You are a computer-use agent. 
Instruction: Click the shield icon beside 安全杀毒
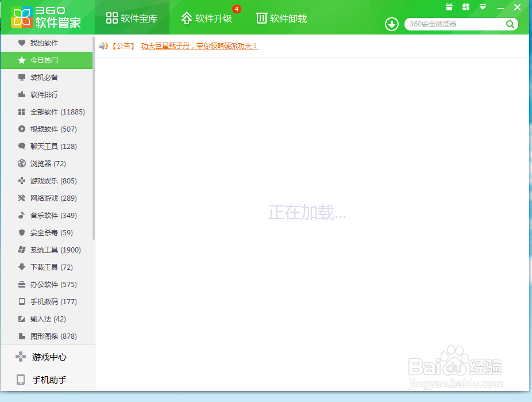point(22,232)
